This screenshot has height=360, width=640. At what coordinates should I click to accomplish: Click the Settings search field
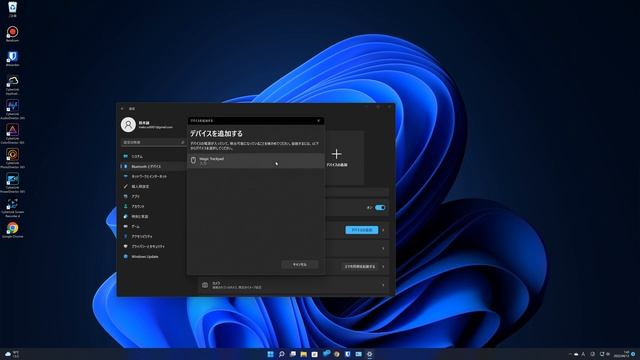(x=153, y=142)
